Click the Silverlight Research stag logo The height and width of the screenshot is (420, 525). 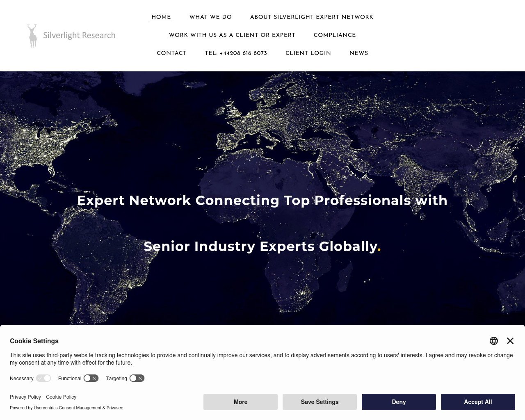pos(32,36)
